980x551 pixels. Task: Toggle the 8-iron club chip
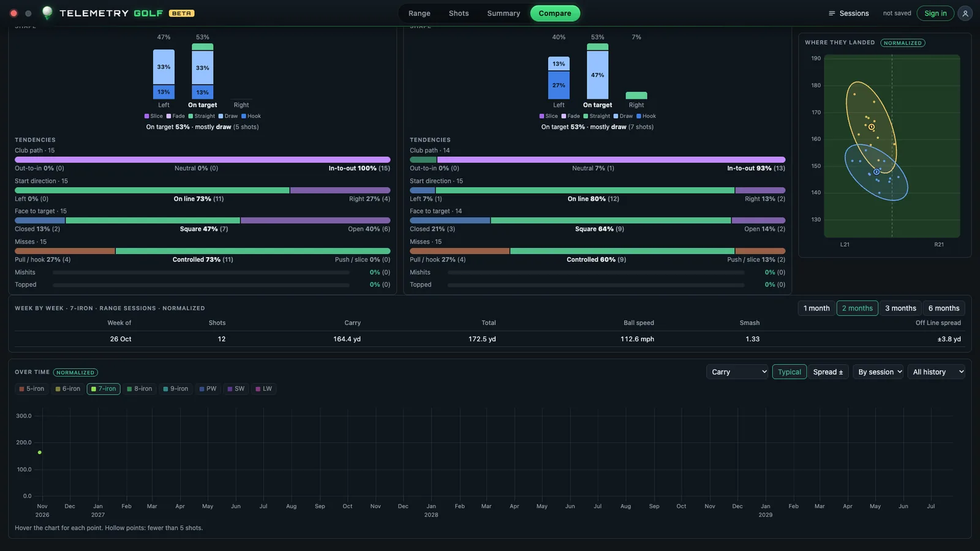(x=140, y=389)
